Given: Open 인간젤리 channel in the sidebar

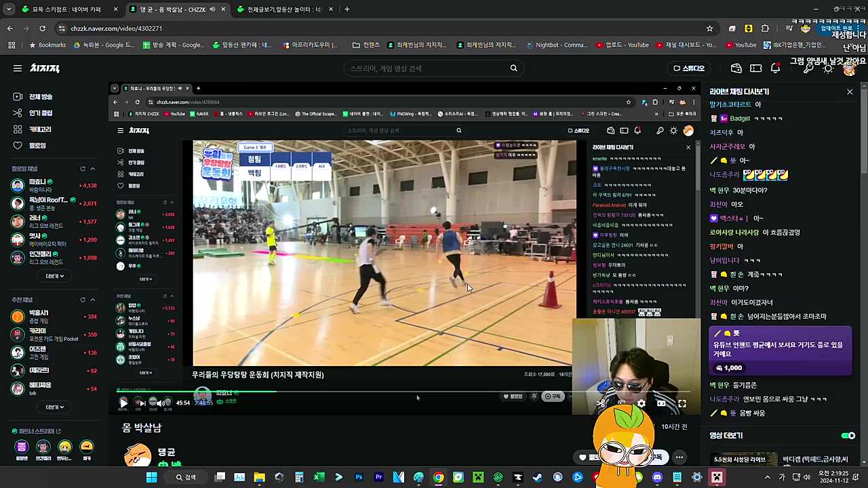Looking at the screenshot, I should tap(54, 258).
